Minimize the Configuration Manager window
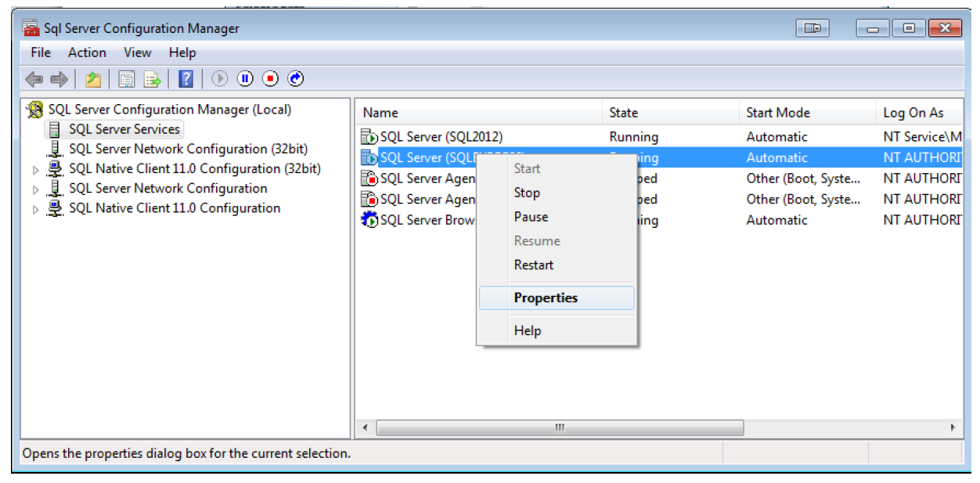This screenshot has height=483, width=980. pyautogui.click(x=873, y=28)
